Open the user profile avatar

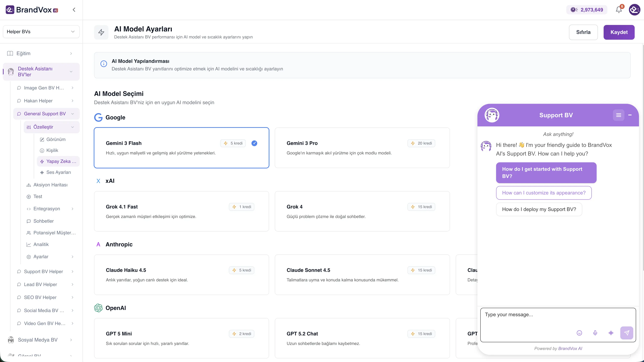click(634, 10)
